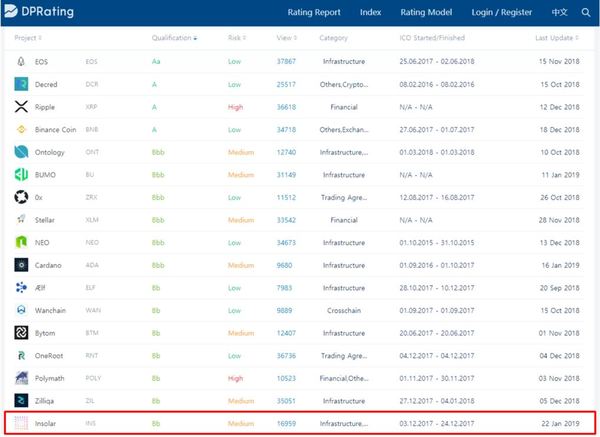Click Cardano's last update 16 Jan 2019
The width and height of the screenshot is (600, 437).
(x=560, y=265)
